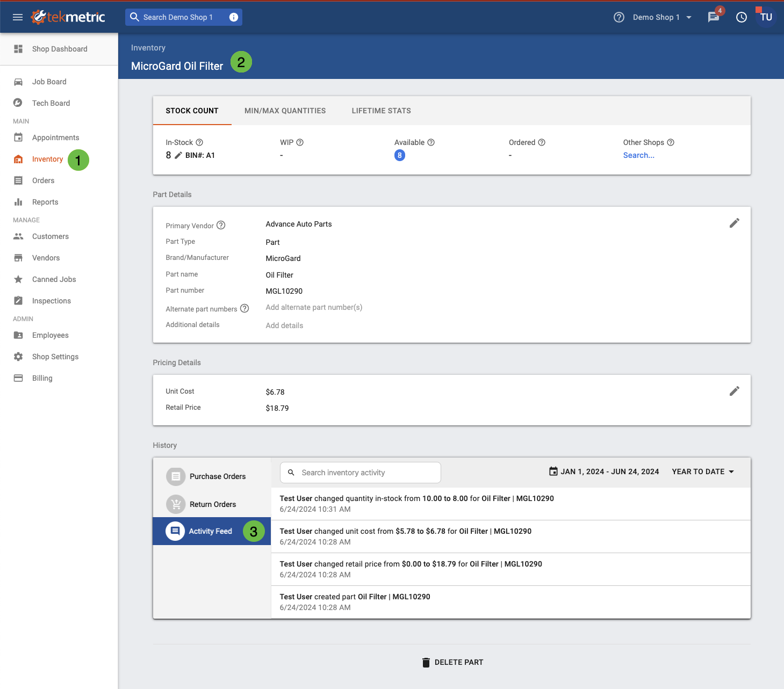
Task: Go to Shop Dashboard
Action: (x=59, y=49)
